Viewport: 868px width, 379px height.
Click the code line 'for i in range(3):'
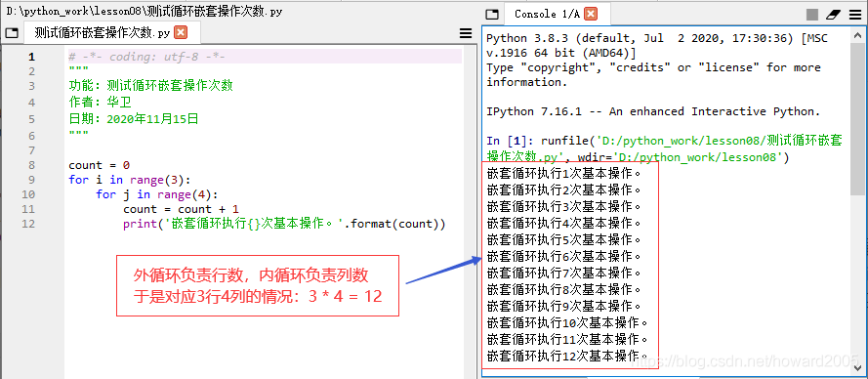pos(130,180)
